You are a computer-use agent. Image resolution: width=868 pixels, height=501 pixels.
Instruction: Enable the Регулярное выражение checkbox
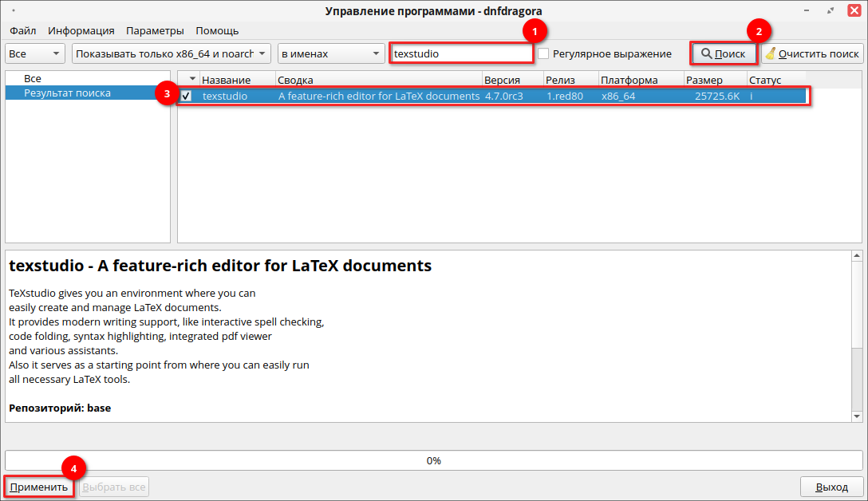tap(543, 53)
